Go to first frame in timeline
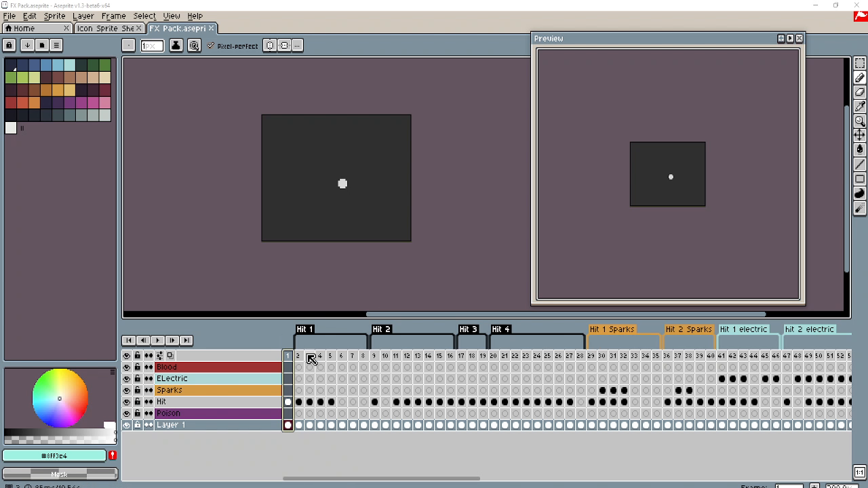Screen dimensions: 868x488 (128, 340)
